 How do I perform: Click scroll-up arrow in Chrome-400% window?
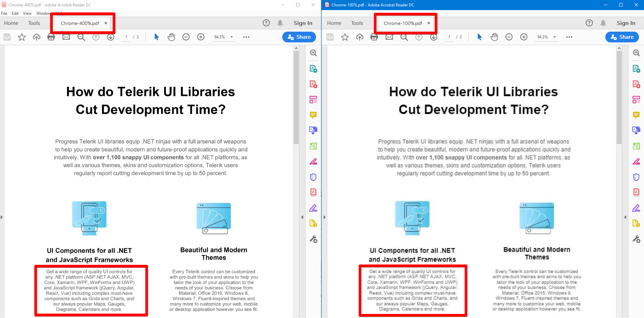coord(296,48)
